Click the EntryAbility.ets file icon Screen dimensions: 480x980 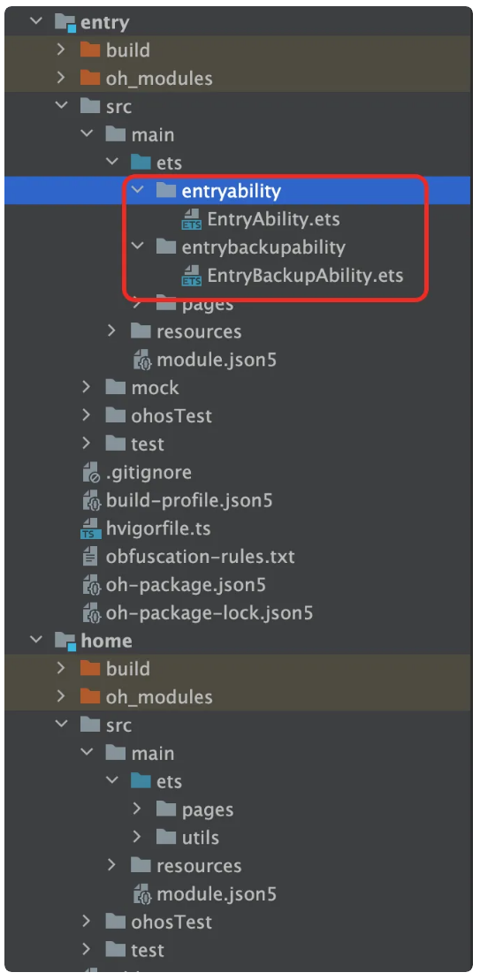click(x=191, y=219)
